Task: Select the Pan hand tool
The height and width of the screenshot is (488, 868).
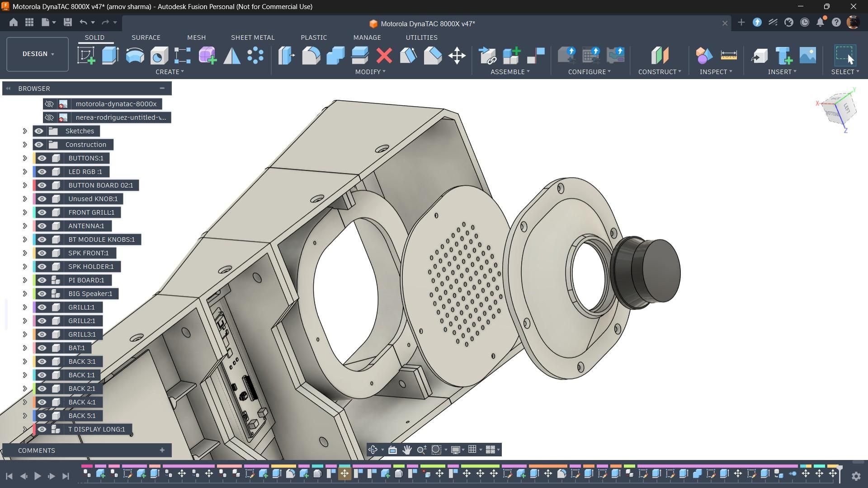Action: (407, 450)
